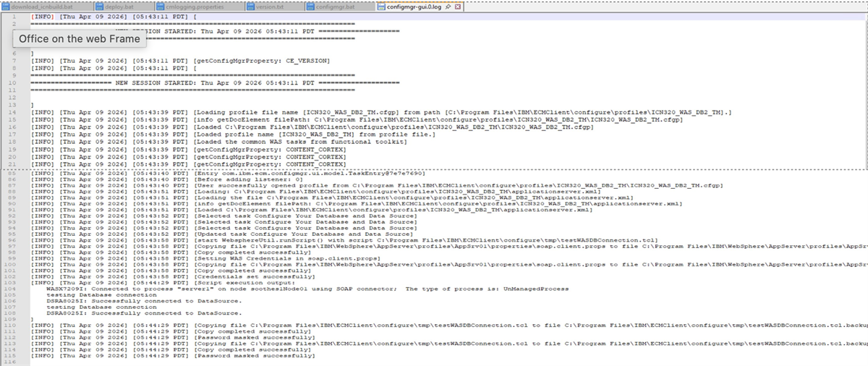This screenshot has height=366, width=868.
Task: Close the configmgr-gui.0.log tab
Action: point(458,6)
